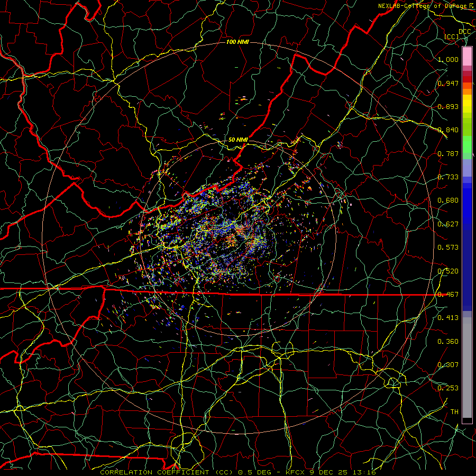Click the 100 NMI range ring label
The image size is (476, 476).
click(x=237, y=42)
